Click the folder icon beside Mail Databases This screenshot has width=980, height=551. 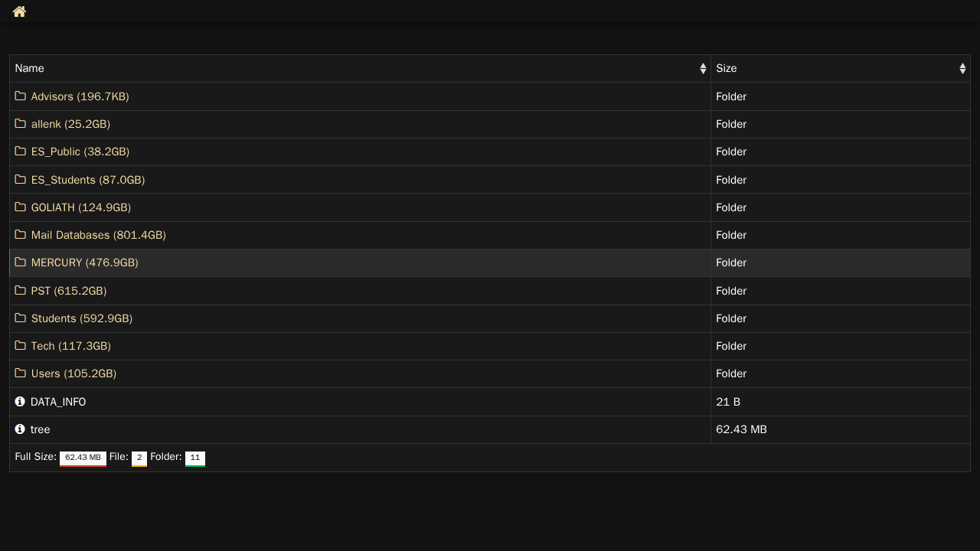(21, 235)
